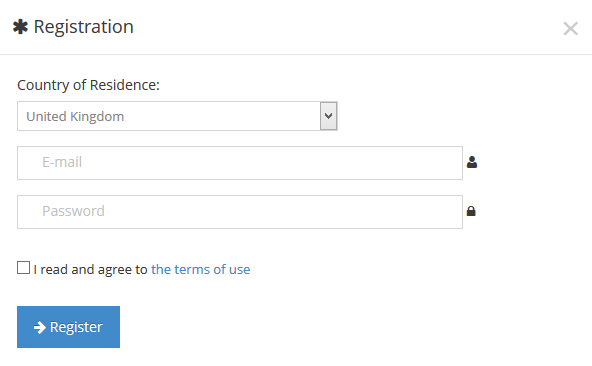
Task: Open the terms of use link
Action: coord(200,269)
